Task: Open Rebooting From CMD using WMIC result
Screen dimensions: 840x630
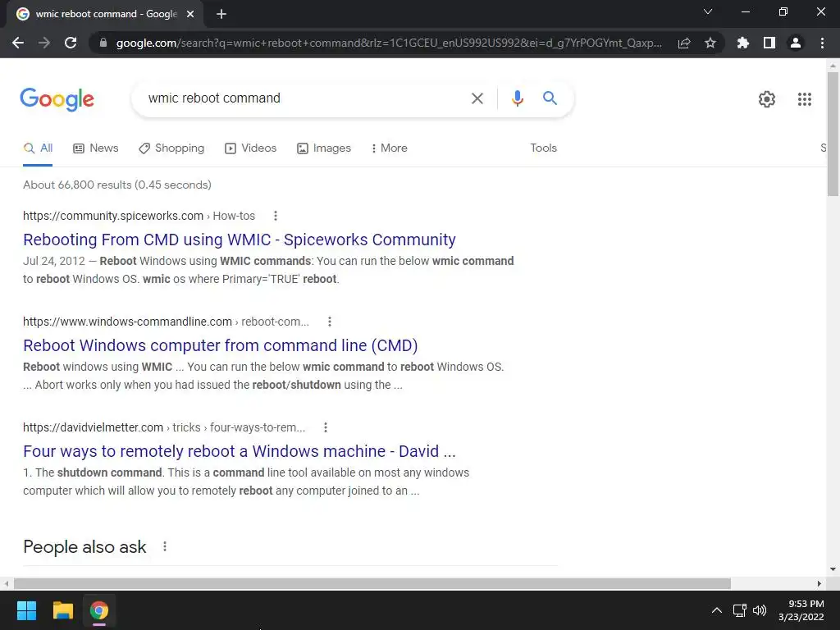Action: pyautogui.click(x=240, y=240)
